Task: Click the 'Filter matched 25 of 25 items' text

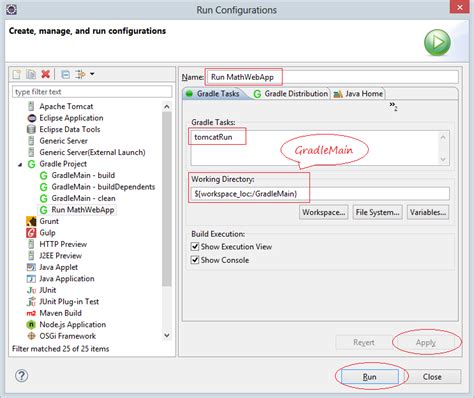Action: coord(61,349)
